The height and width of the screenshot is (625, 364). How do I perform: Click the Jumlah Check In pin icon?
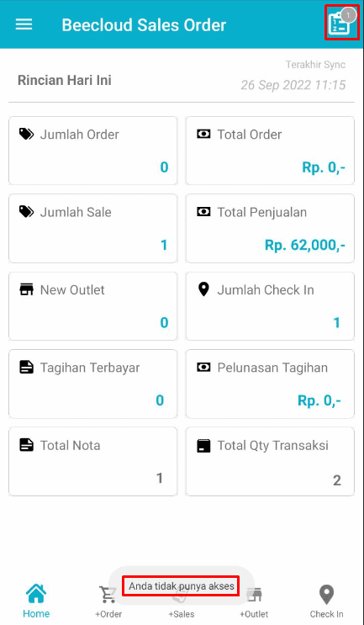[x=203, y=289]
